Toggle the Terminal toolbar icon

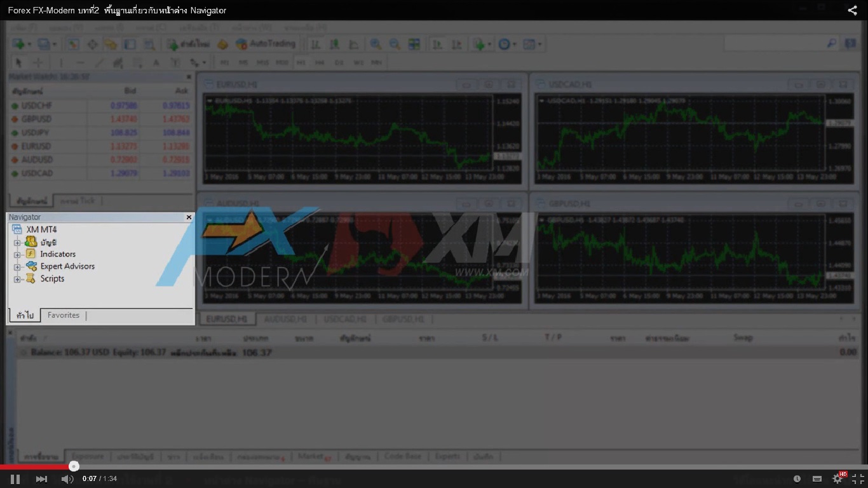(x=130, y=44)
